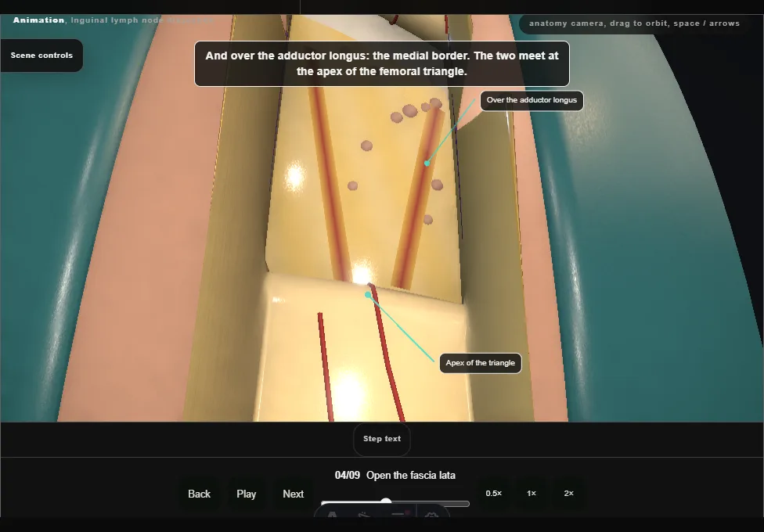Click the unfilled part of progress bar
This screenshot has width=764, height=532.
(x=430, y=503)
